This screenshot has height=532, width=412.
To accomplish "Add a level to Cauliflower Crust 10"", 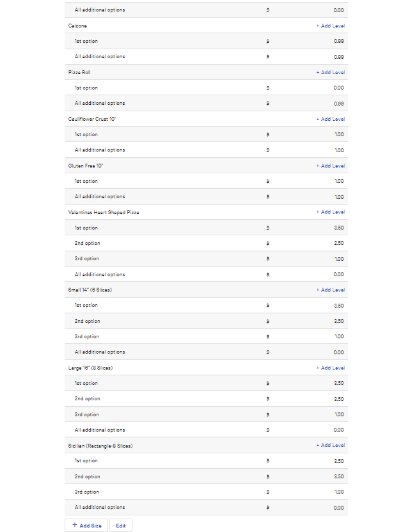I will [330, 120].
